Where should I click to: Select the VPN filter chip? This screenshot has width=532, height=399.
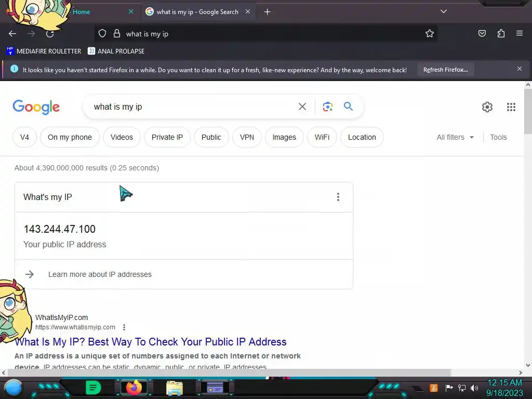[x=247, y=137]
